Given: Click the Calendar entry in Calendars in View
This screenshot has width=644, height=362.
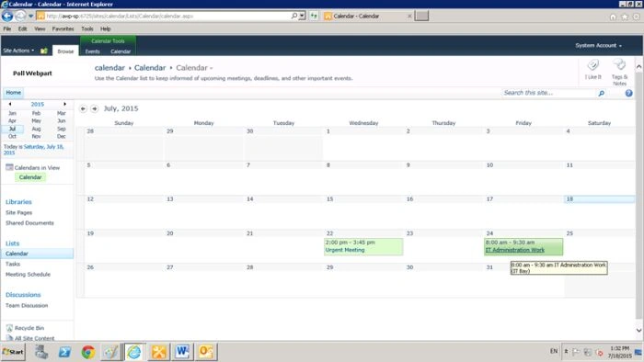Looking at the screenshot, I should coord(30,177).
